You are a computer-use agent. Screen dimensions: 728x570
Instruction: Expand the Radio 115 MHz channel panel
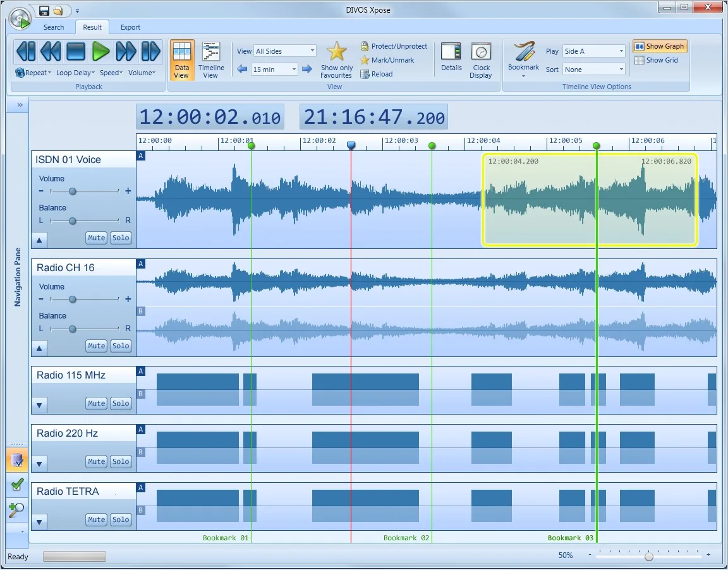[x=39, y=405]
